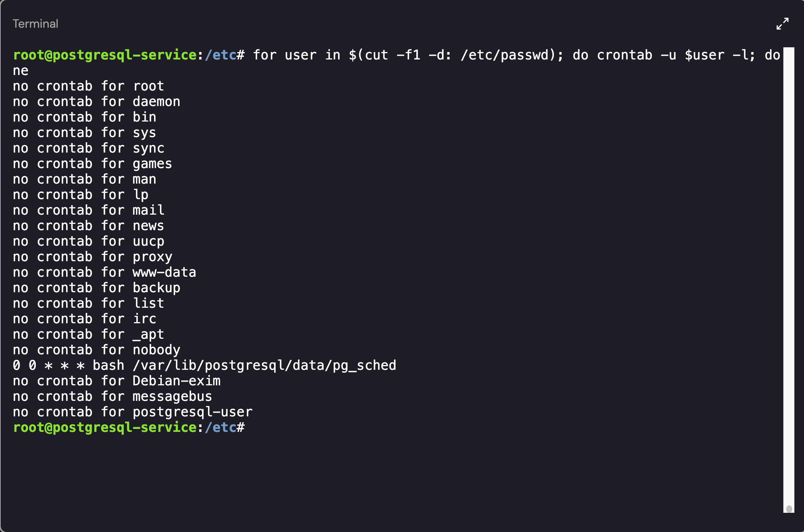Click the "no crontab for root" line

point(88,86)
